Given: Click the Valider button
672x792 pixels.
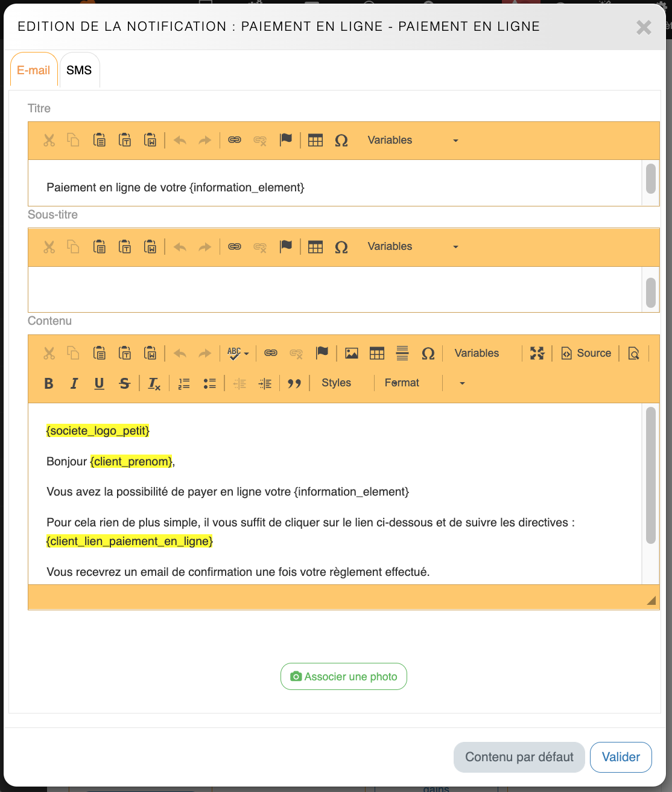Looking at the screenshot, I should 621,757.
